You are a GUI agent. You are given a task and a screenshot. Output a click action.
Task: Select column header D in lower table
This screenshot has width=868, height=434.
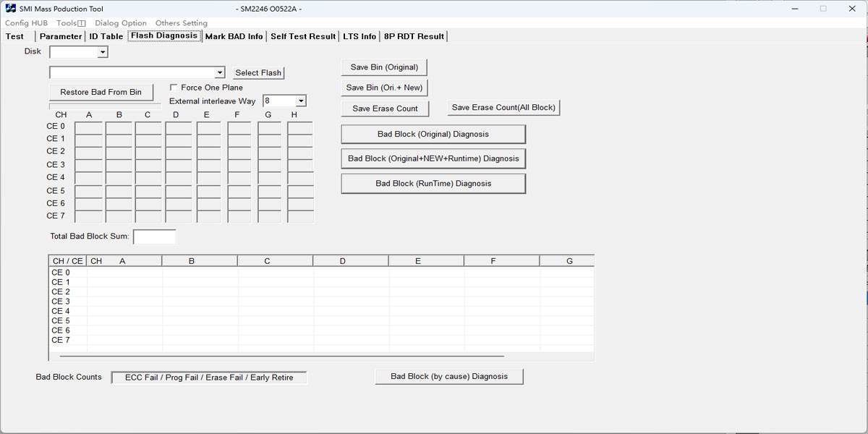(x=342, y=261)
